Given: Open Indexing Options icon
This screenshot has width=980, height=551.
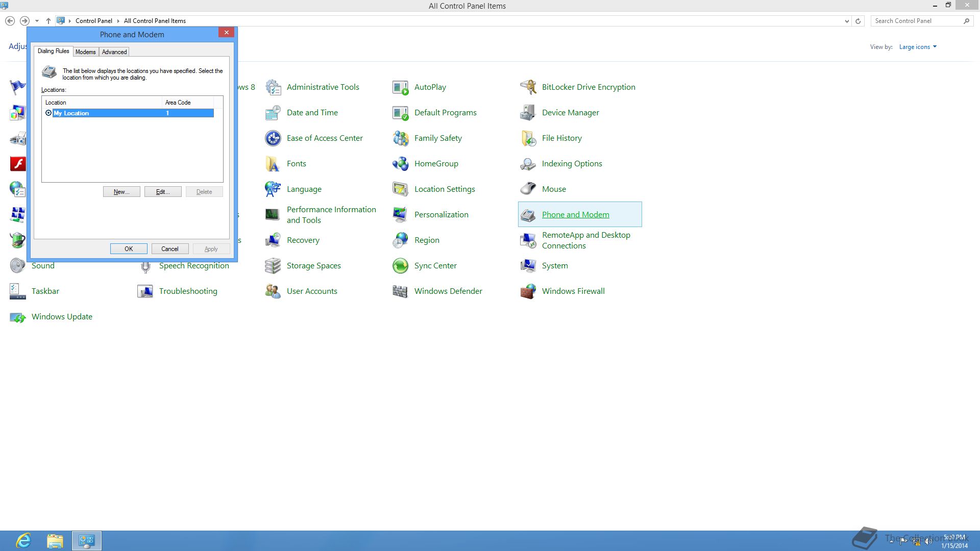Looking at the screenshot, I should (528, 164).
